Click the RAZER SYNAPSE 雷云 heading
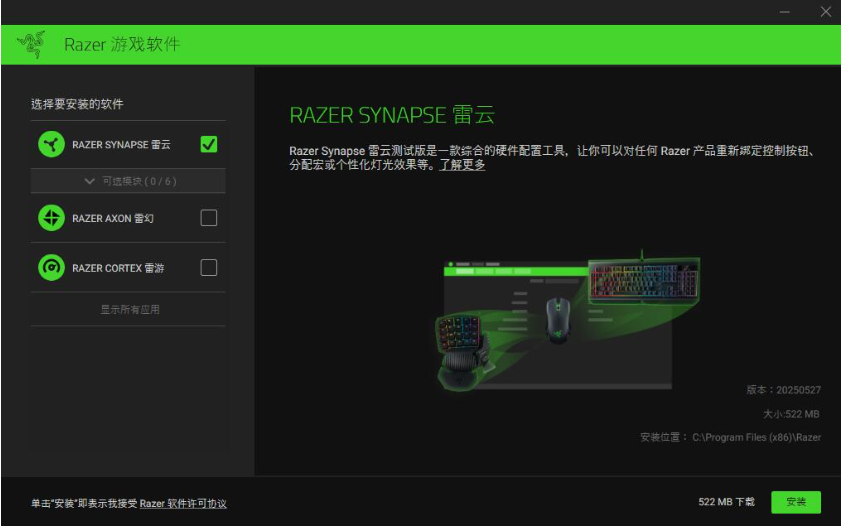 (392, 115)
